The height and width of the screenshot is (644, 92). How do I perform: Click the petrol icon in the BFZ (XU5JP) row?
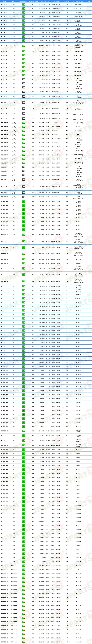click(24, 4)
